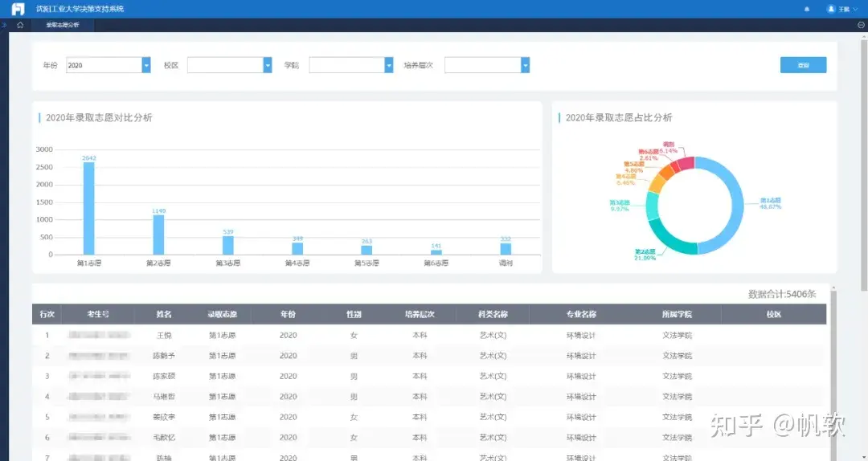The image size is (868, 461).
Task: Click the 环境设计 cell in row 1
Action: [x=581, y=336]
